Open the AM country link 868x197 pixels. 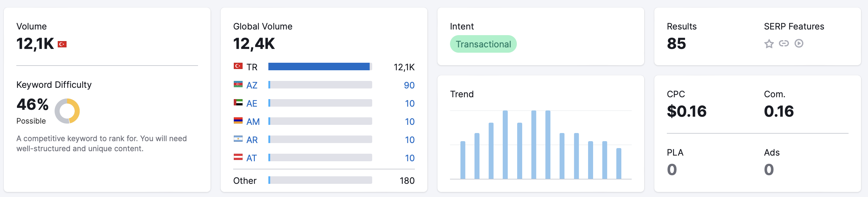[x=253, y=122]
